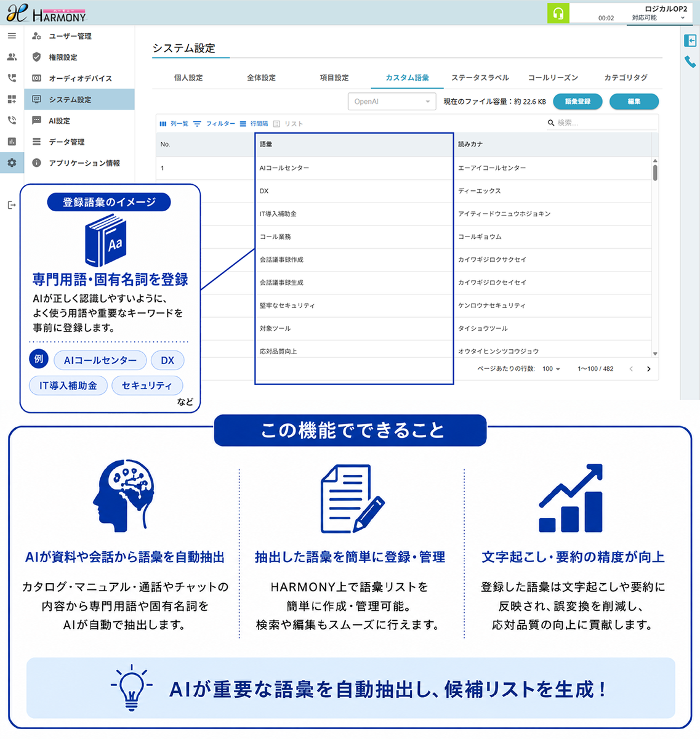Click the HARMONY logo

(46, 14)
